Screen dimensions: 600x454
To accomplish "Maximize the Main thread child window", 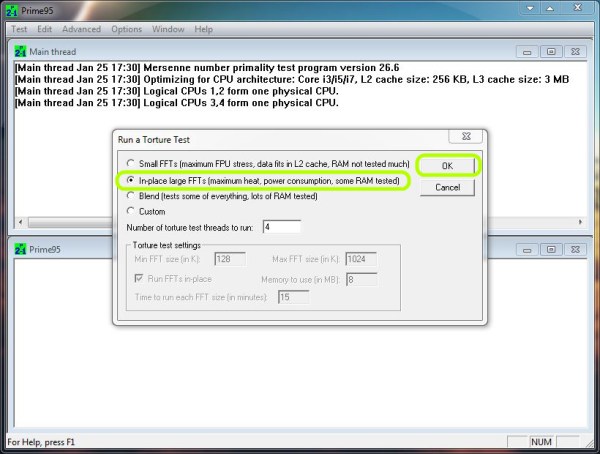I will coord(551,52).
